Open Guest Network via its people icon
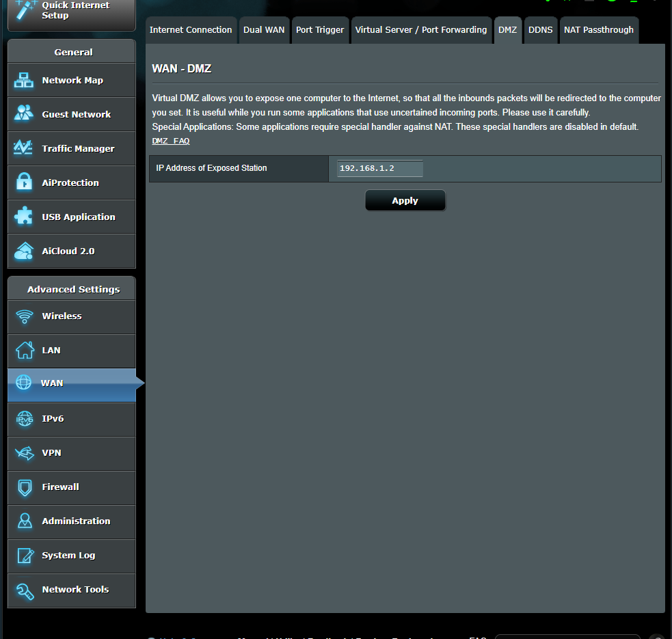672x639 pixels. (x=24, y=114)
